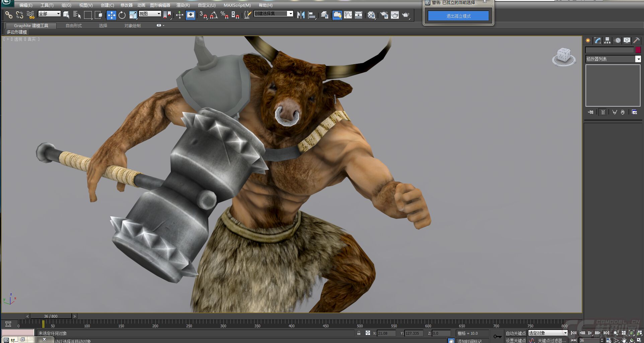Pick the Rectangular Selection Region tool
Viewport: 644px width, 343px height.
[x=88, y=15]
